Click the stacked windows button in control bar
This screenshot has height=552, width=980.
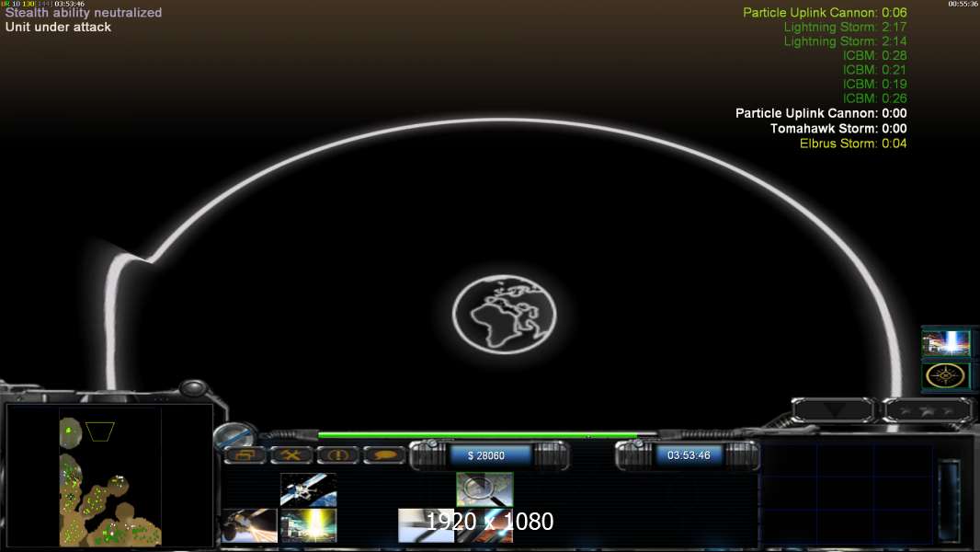245,455
